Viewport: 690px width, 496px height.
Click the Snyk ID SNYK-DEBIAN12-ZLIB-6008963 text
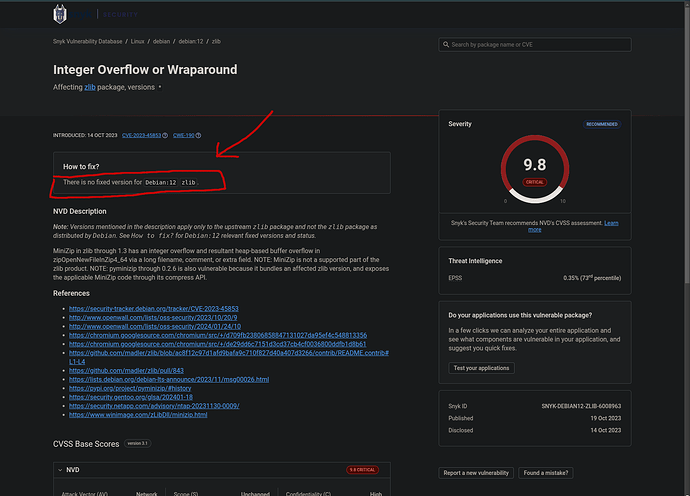tap(581, 406)
